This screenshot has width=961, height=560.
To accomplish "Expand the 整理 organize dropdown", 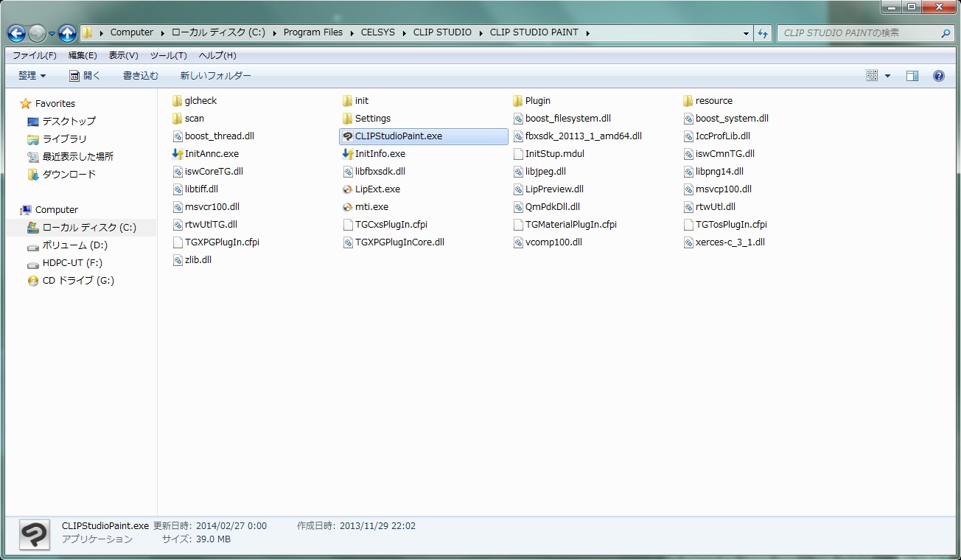I will [32, 76].
